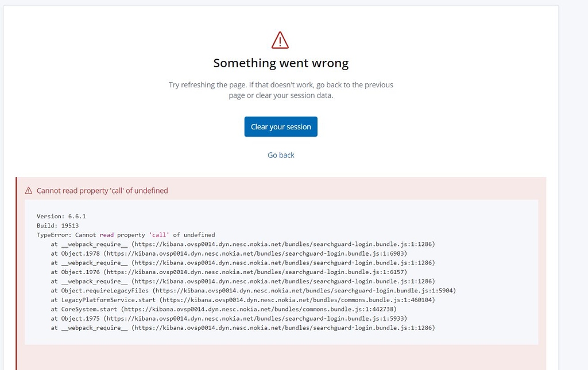This screenshot has width=588, height=370.
Task: Click the pink 'call' string in the TypeError line
Action: (x=159, y=235)
